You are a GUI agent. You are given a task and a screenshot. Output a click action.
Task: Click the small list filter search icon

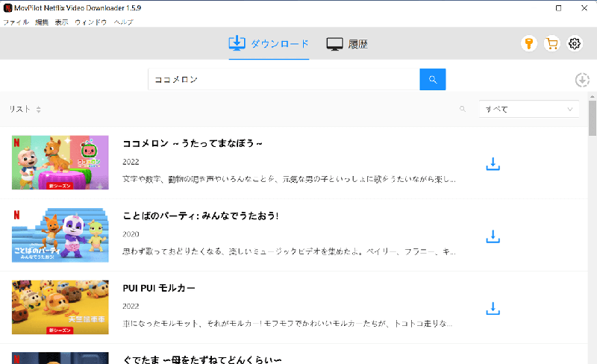pyautogui.click(x=463, y=109)
